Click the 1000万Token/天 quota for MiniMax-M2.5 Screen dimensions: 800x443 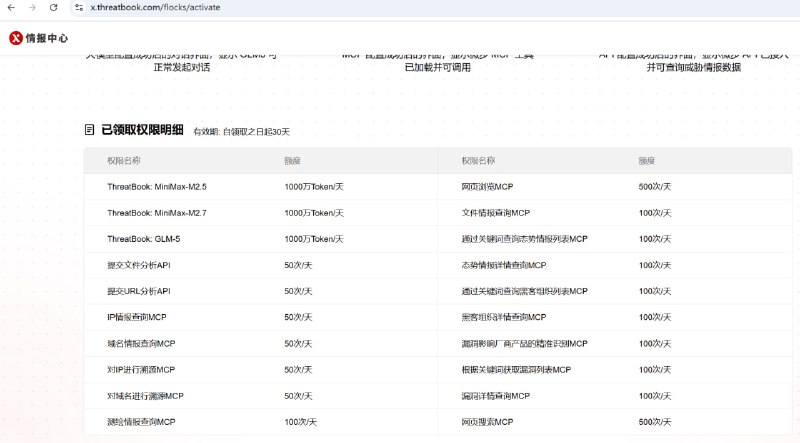click(314, 187)
